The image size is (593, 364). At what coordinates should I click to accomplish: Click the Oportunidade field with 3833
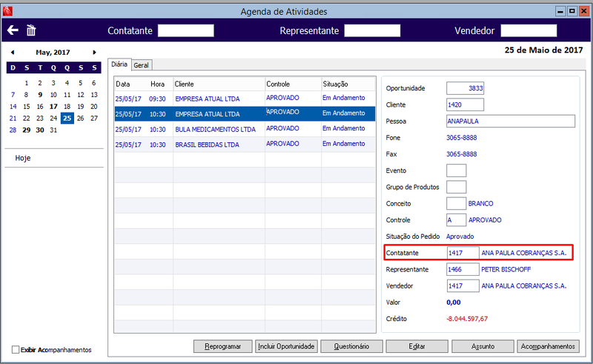[465, 88]
